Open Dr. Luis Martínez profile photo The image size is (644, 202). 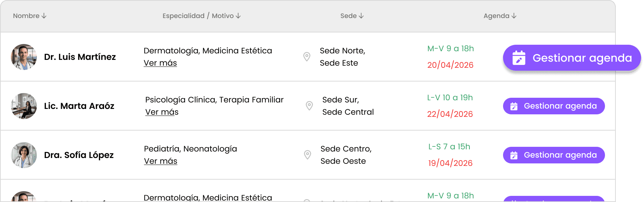24,57
